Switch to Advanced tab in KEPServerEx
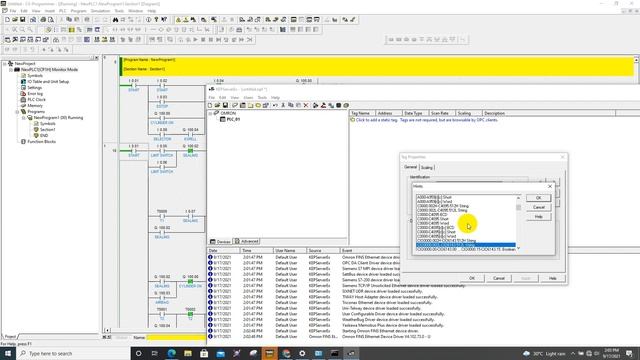The height and width of the screenshot is (360, 640). [x=247, y=241]
